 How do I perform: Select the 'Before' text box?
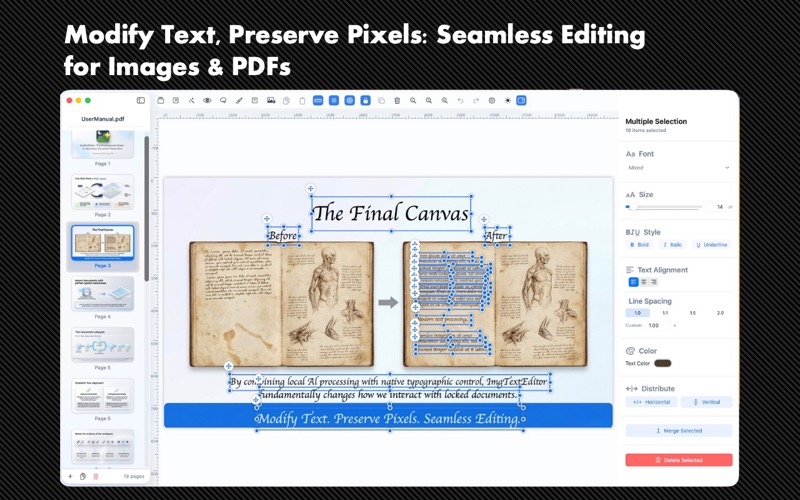[x=283, y=236]
